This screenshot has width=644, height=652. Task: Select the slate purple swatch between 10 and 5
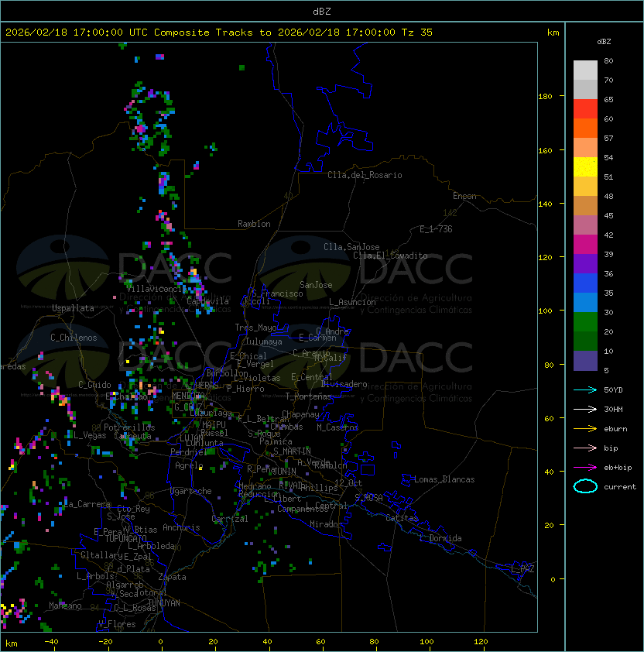pyautogui.click(x=585, y=361)
